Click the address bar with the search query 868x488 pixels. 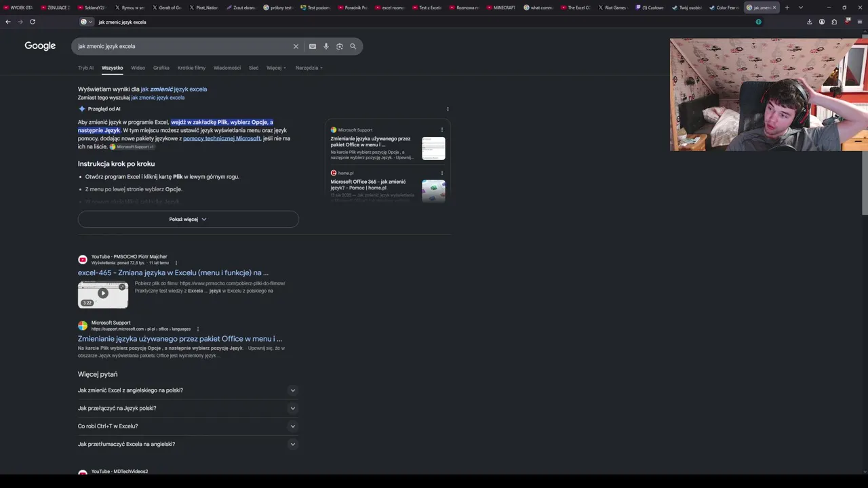[x=420, y=22]
